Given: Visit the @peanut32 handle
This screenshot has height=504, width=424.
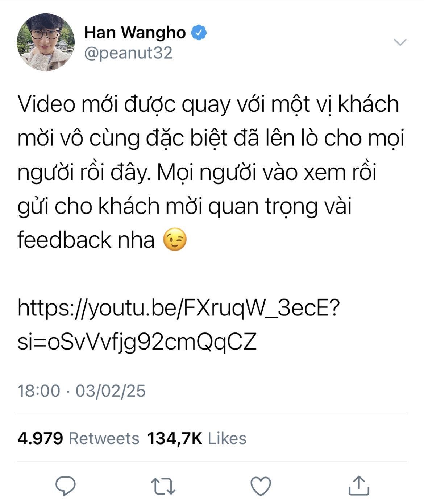Looking at the screenshot, I should pos(128,53).
